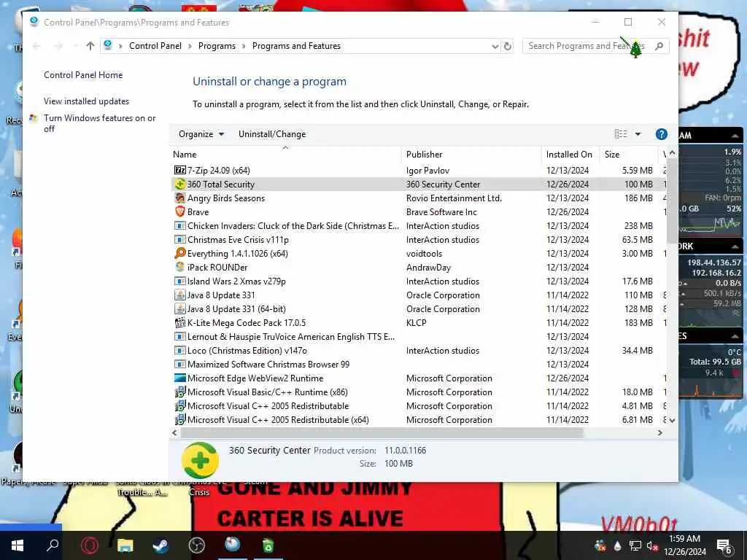The width and height of the screenshot is (747, 560).
Task: Sort the list by the Name column
Action: [x=285, y=155]
